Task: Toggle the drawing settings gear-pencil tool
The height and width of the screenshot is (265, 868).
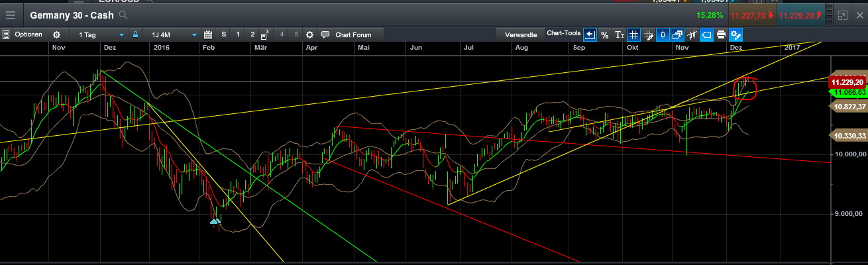Action: (735, 34)
